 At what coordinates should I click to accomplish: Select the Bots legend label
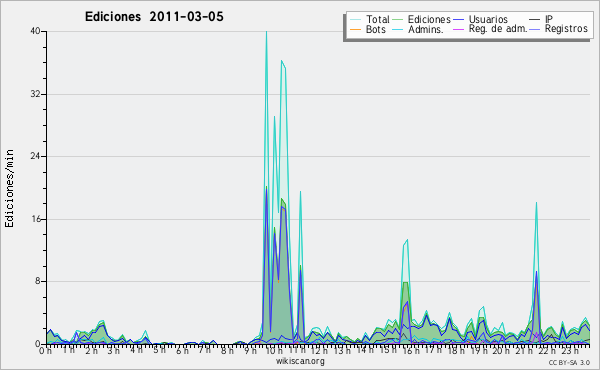tap(376, 29)
